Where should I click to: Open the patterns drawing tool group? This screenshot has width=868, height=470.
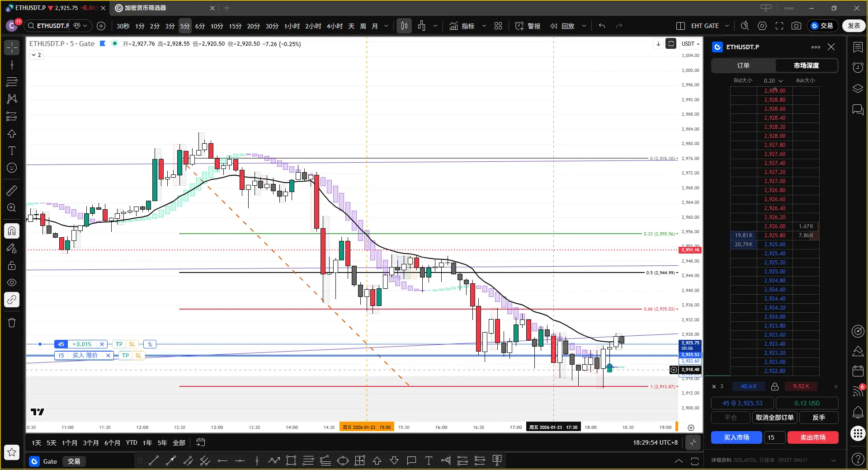click(x=12, y=99)
